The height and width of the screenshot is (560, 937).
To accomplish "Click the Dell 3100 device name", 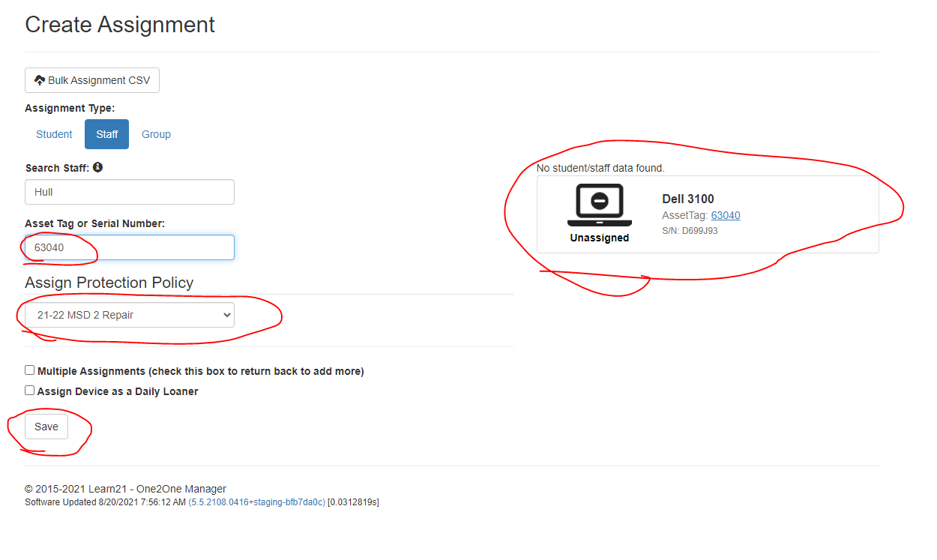I will (x=687, y=199).
